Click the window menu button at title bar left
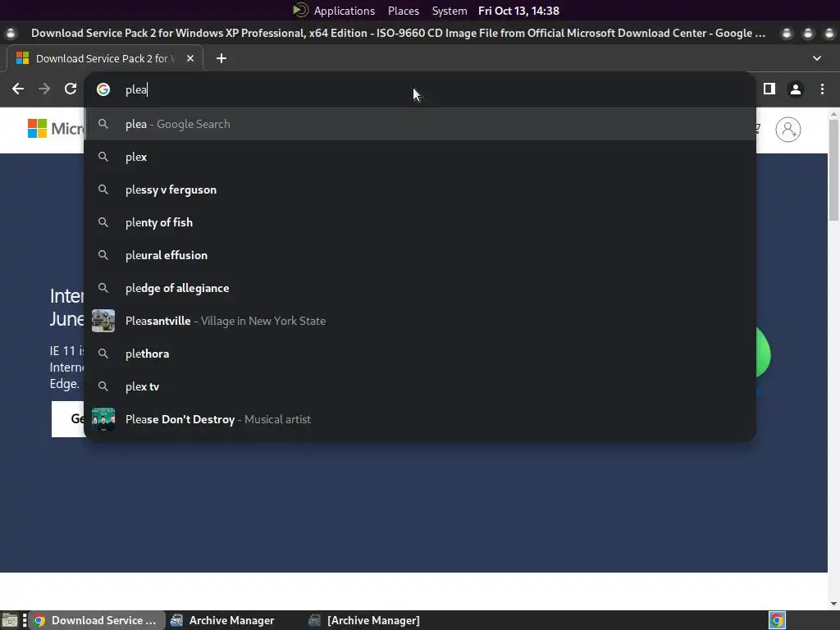The image size is (840, 630). [10, 33]
